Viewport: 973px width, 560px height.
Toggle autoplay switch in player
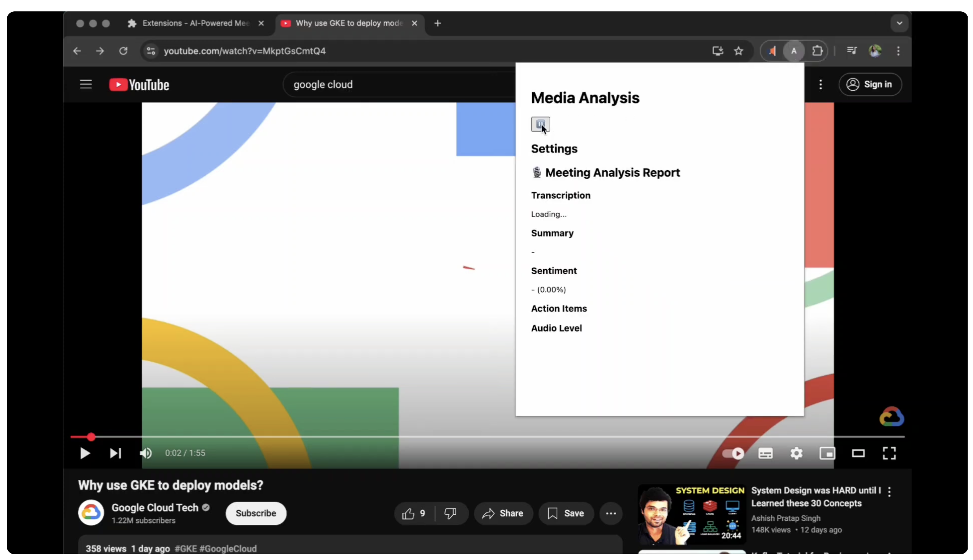tap(733, 454)
